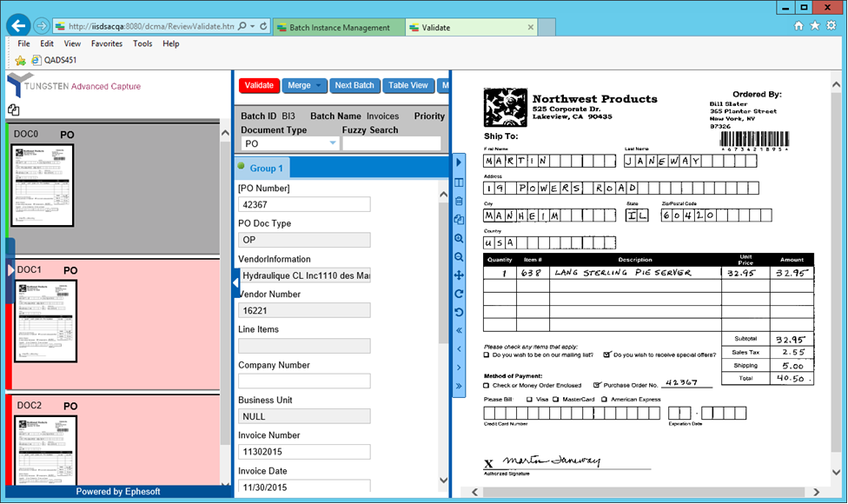Collapse the panel using left blue arrow
The height and width of the screenshot is (504, 848).
coord(235,282)
